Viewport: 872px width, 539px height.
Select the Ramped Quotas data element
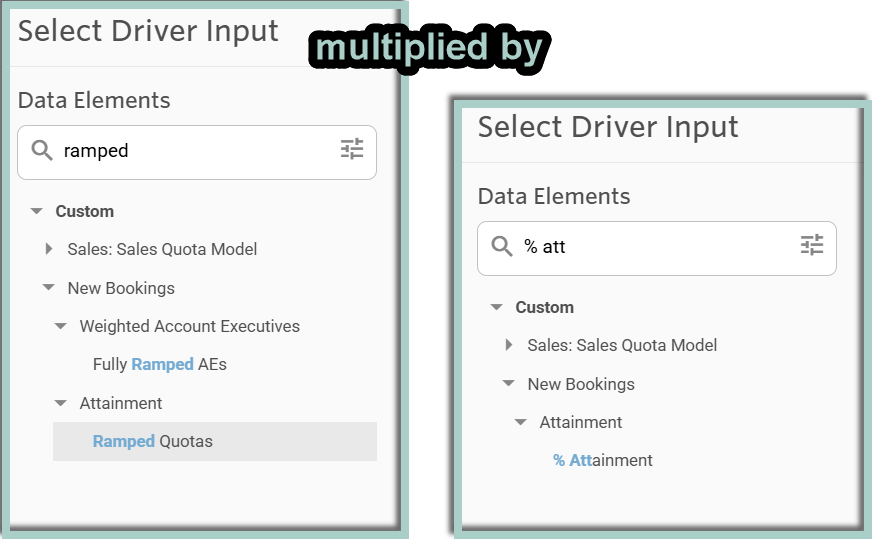(x=215, y=441)
